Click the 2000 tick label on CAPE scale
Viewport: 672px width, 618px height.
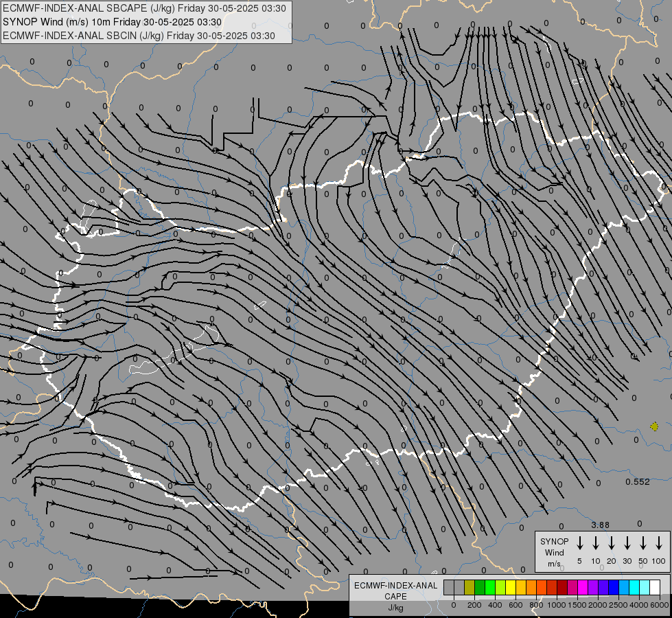coord(598,605)
